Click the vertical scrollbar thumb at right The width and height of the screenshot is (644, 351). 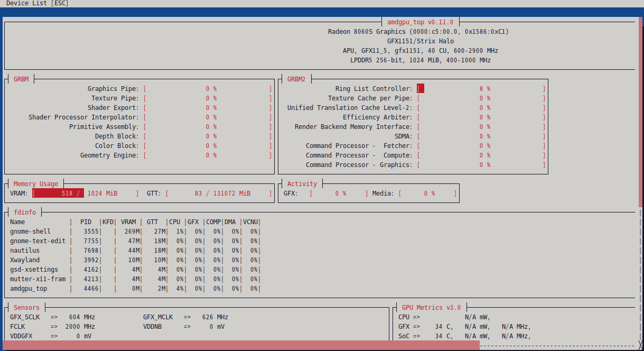click(x=641, y=111)
